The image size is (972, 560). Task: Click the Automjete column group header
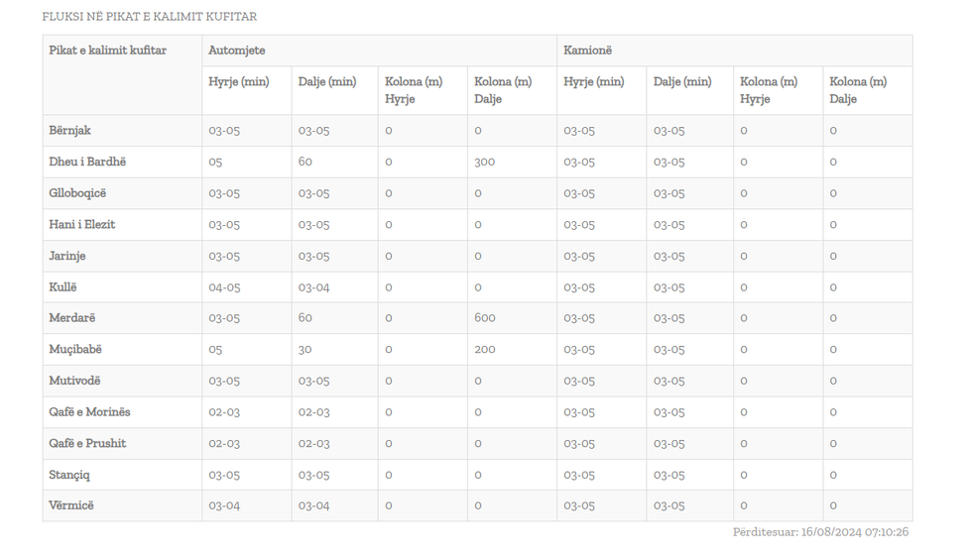tap(237, 51)
